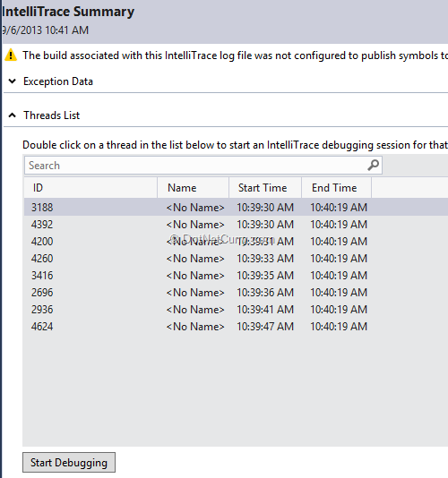Viewport: 448px width, 478px height.
Task: Click the Start Debugging button
Action: (69, 463)
